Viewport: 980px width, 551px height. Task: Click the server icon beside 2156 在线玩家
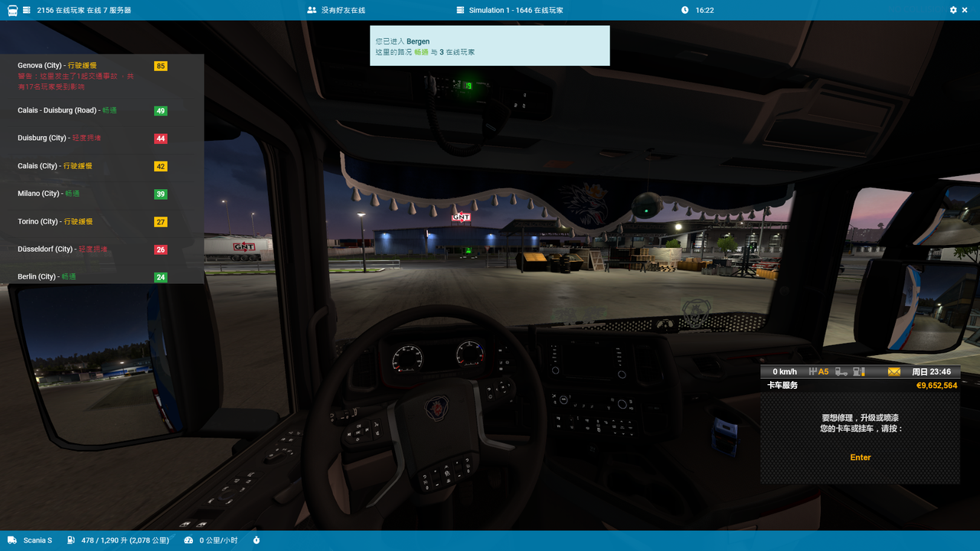[x=27, y=10]
